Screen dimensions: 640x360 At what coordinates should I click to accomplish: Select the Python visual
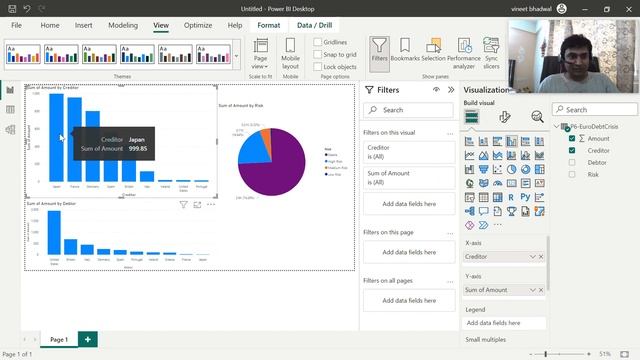[x=525, y=197]
